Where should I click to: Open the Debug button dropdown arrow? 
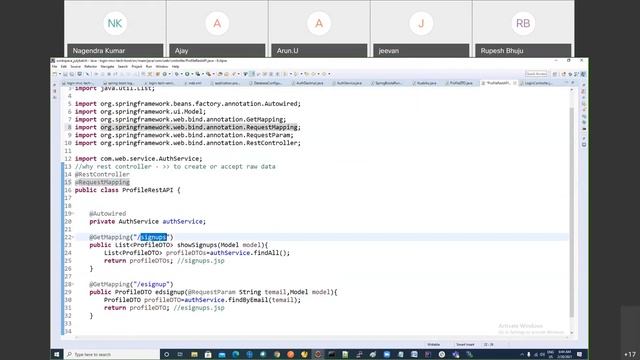(181, 74)
